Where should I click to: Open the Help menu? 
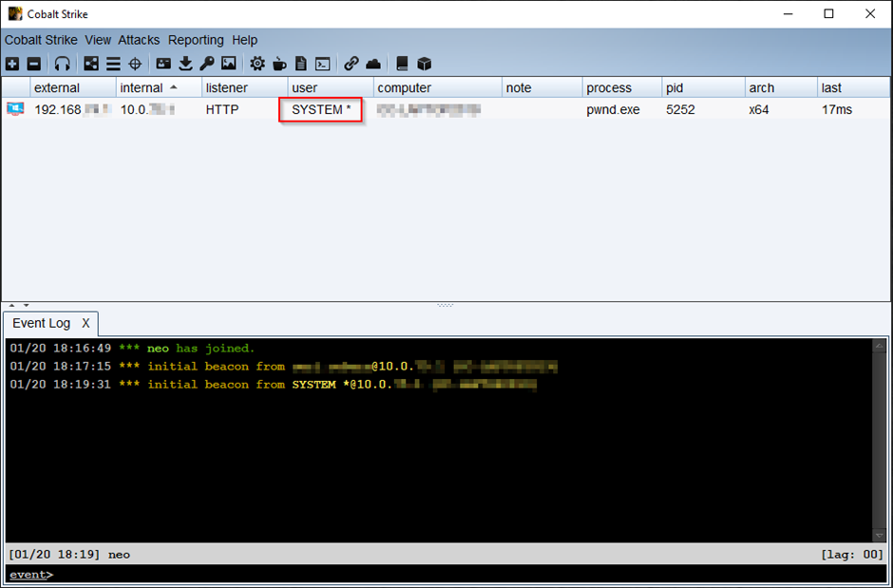tap(245, 40)
